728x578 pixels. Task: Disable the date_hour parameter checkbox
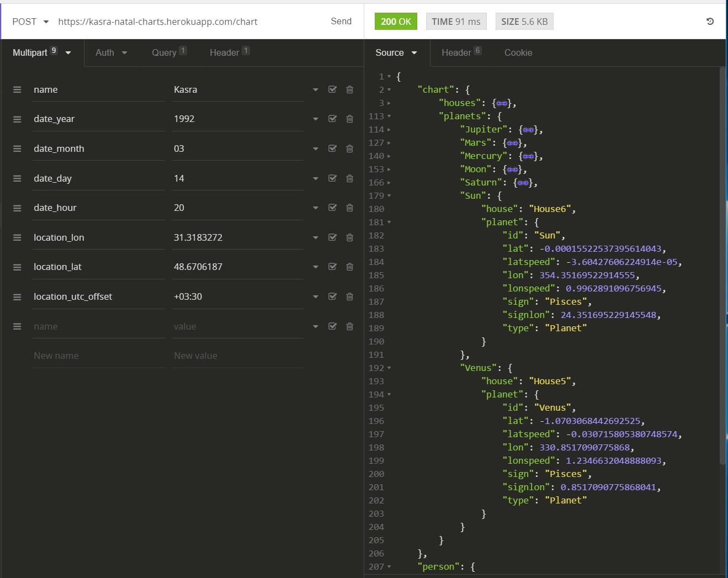(332, 208)
